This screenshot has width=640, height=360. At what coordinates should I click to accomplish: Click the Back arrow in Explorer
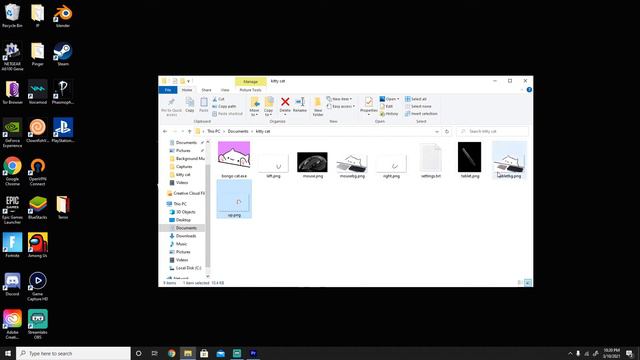165,131
